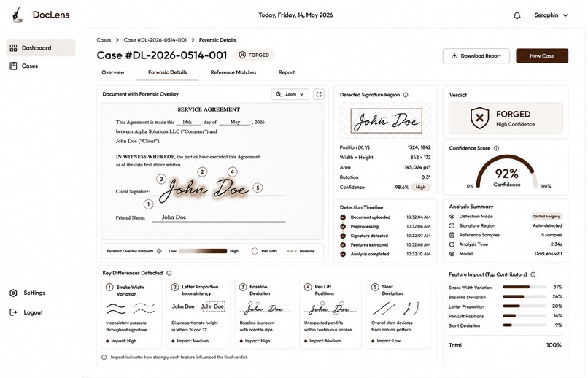Click overlay marker 5 beside signature
The width and height of the screenshot is (588, 378).
[x=258, y=188]
